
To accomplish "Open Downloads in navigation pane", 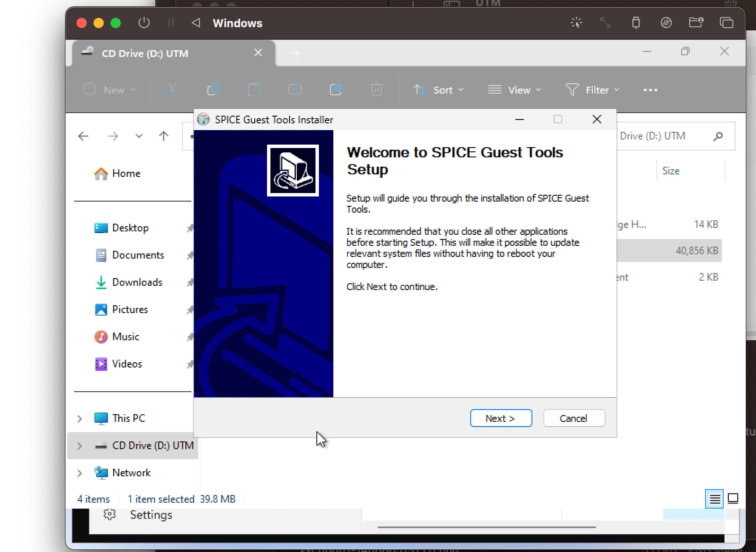I will click(x=128, y=282).
